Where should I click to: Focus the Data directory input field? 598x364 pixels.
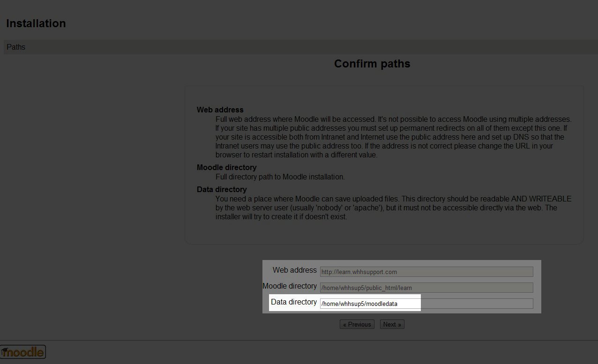coord(426,304)
